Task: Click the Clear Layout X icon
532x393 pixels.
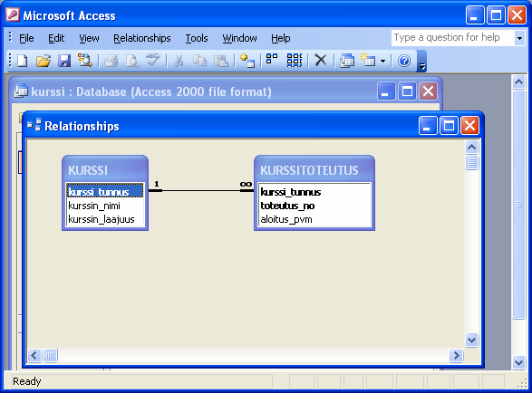Action: pyautogui.click(x=320, y=61)
